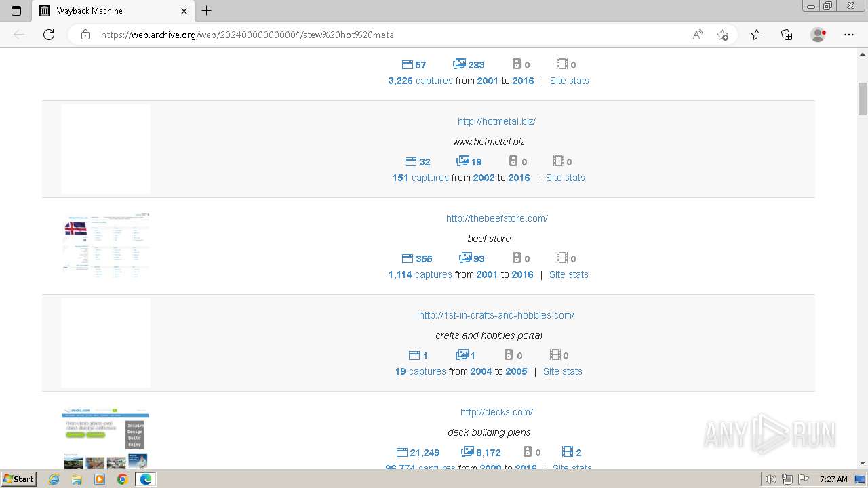This screenshot has height=488, width=868.
Task: Click the browser refresh icon
Action: 49,35
